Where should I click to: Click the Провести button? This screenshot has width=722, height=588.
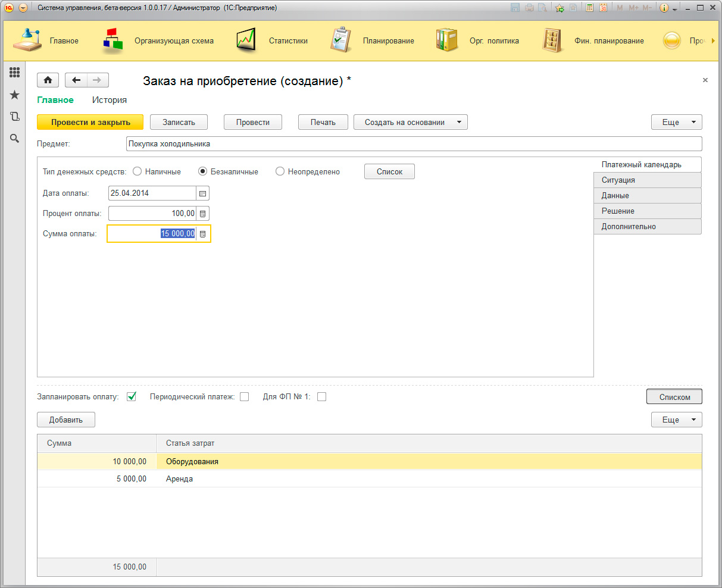coord(253,122)
